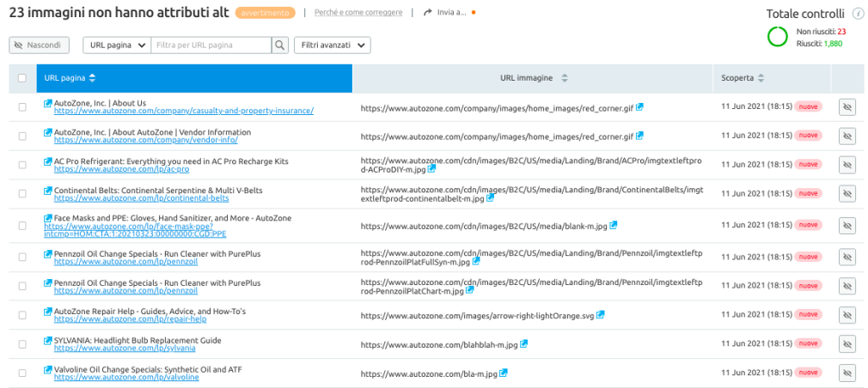Click the info icon beside Totale controlli
Viewport: 868px width, 388px height.
pos(856,15)
